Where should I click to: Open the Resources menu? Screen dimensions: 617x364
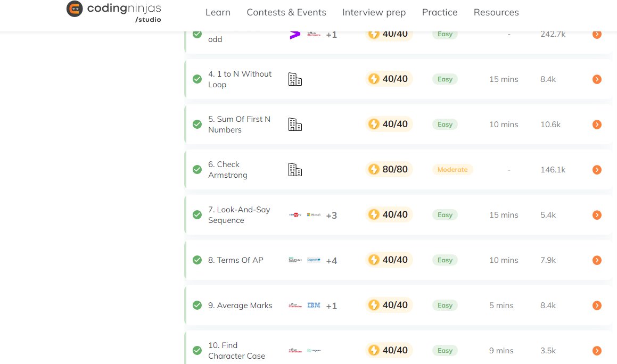(x=496, y=13)
